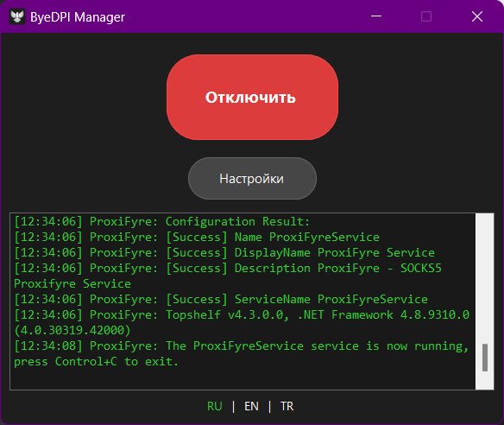Close the ByeDPI Manager window
Viewport: 504px width, 425px height.
[x=477, y=16]
